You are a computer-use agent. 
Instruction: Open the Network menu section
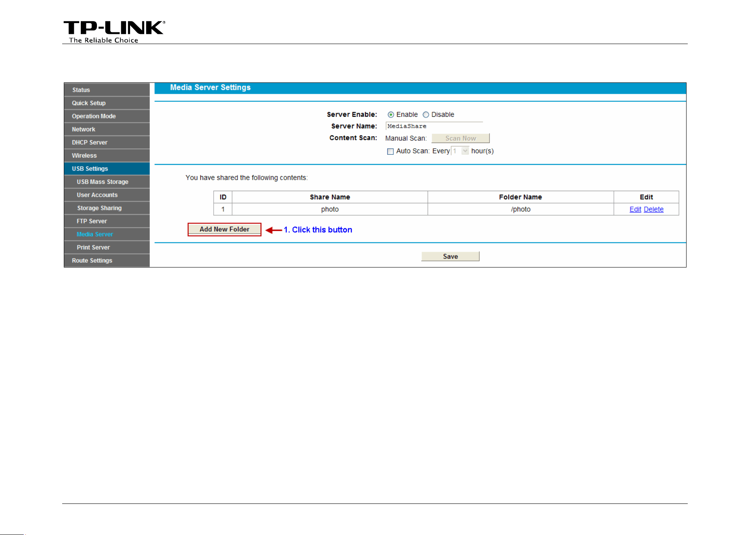coord(107,129)
